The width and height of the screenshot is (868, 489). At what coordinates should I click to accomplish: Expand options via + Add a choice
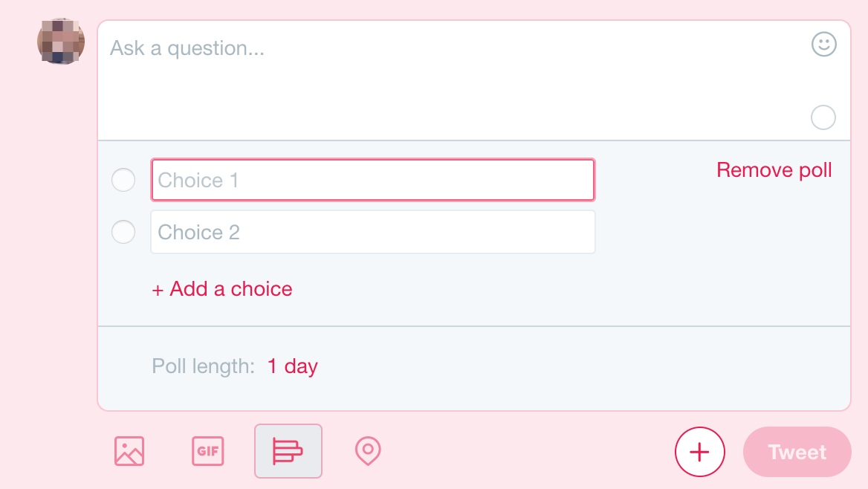click(x=222, y=289)
